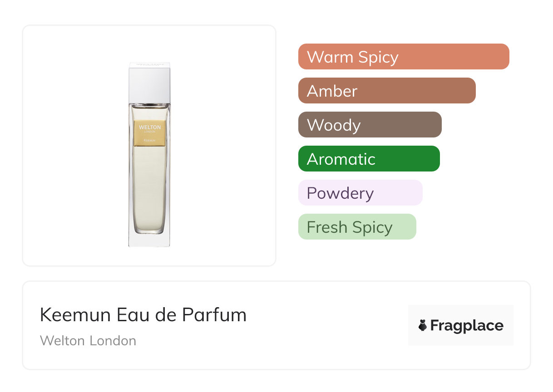Click the Powdery accord bar
Image resolution: width=553 pixels, height=392 pixels.
coord(360,193)
